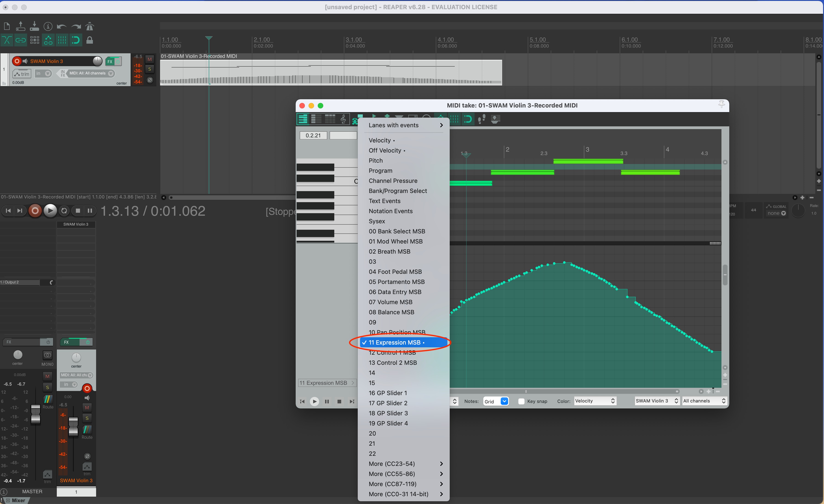
Task: Toggle ripple editing grid icon
Action: (x=34, y=40)
